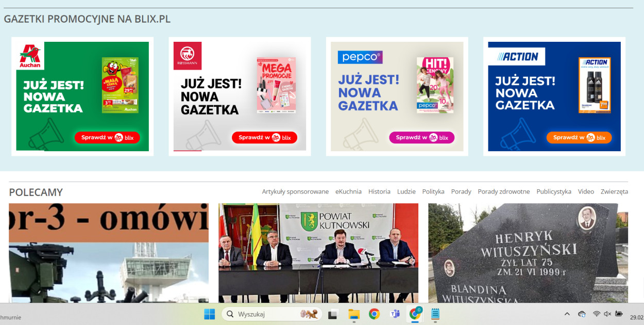Open the weather widget on the taskbar

[x=10, y=317]
